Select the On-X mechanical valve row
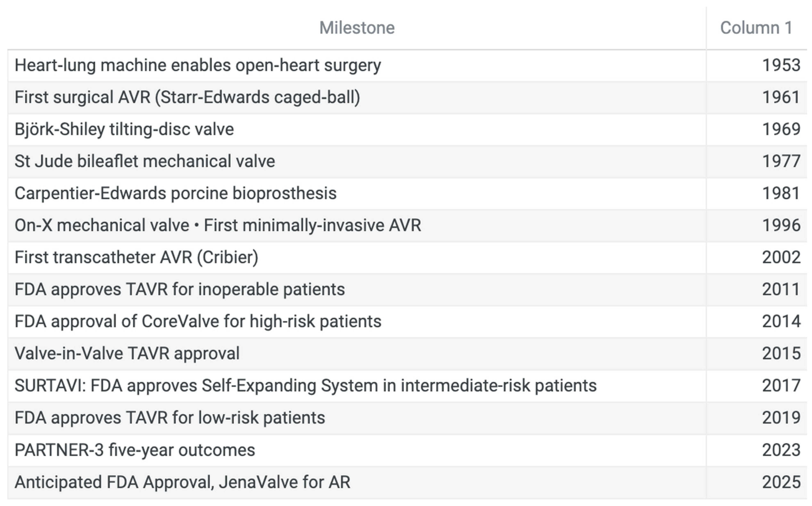812x506 pixels. tap(218, 225)
